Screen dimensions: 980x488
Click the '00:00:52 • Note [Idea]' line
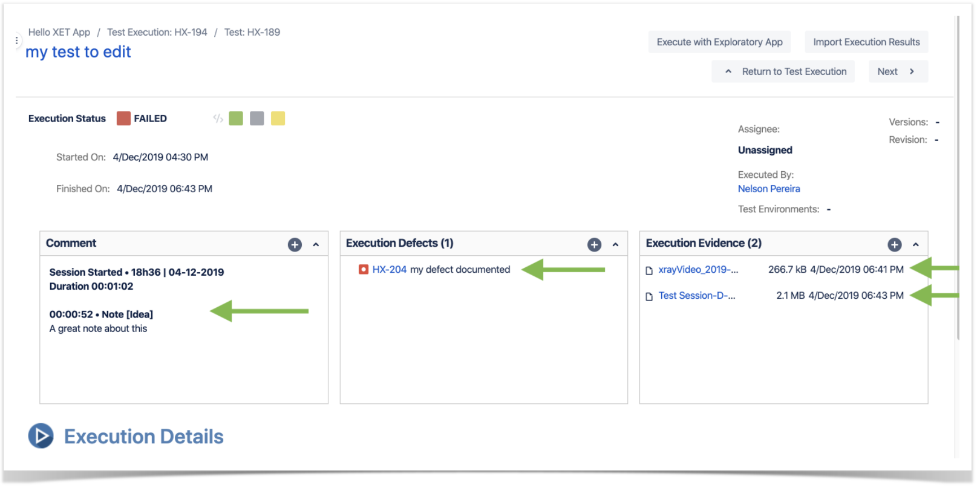pyautogui.click(x=101, y=314)
